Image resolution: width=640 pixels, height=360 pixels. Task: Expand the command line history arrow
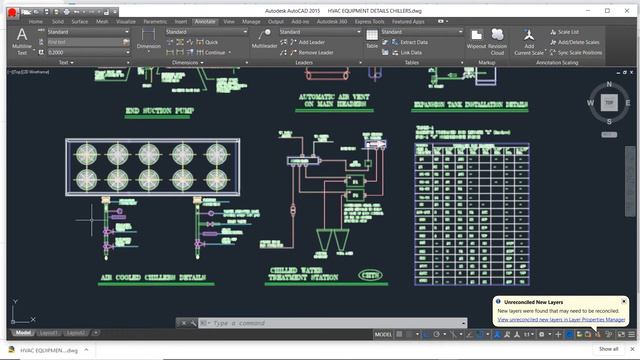tap(464, 323)
